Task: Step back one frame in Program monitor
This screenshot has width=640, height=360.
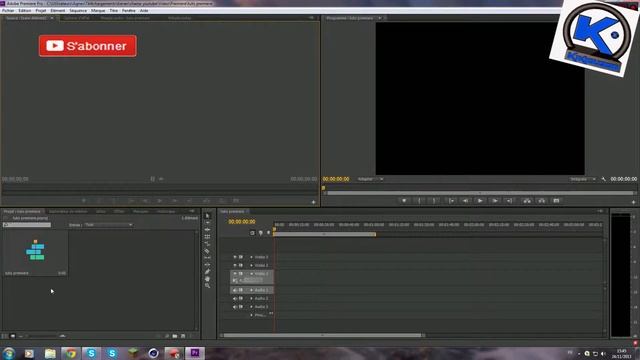Action: 465,201
